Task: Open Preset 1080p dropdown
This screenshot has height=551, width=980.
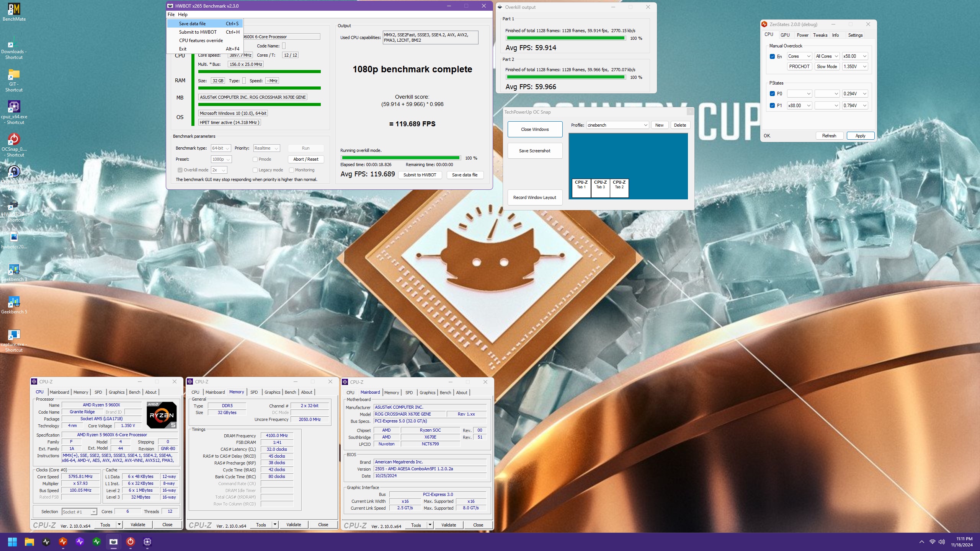Action: tap(221, 159)
